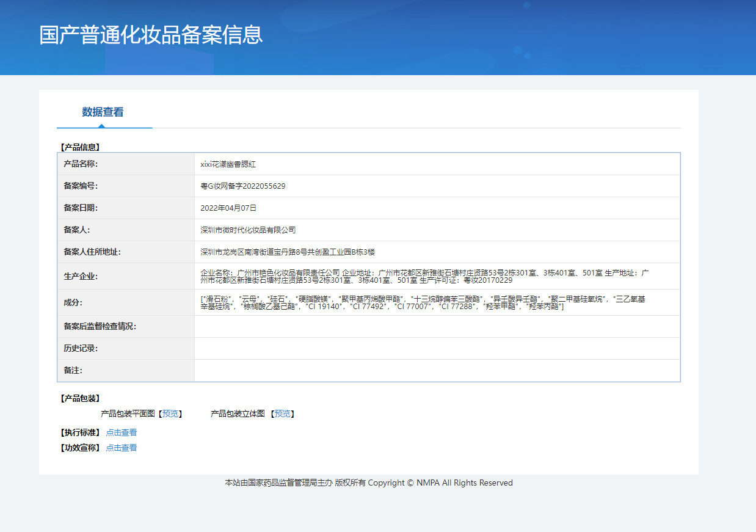Viewport: 756px width, 532px height.
Task: Select filer name 深圳市微时代化妆品有限公司
Action: [x=248, y=230]
